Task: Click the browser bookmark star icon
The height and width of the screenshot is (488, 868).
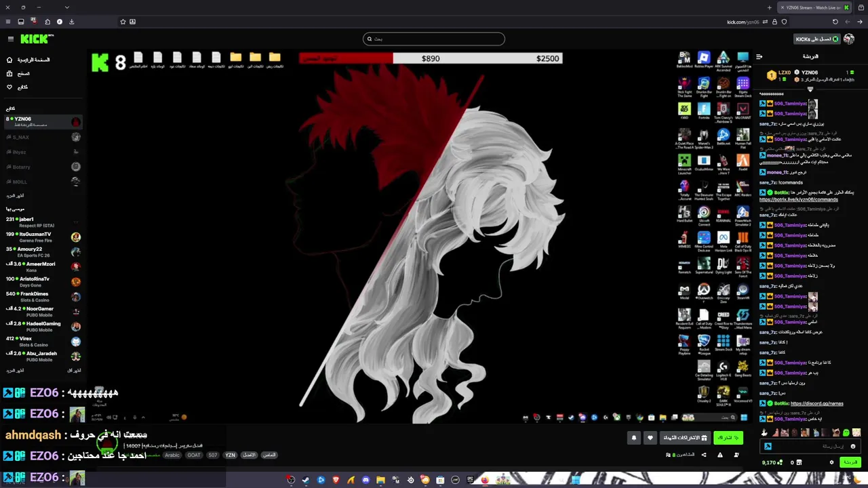Action: (x=123, y=22)
